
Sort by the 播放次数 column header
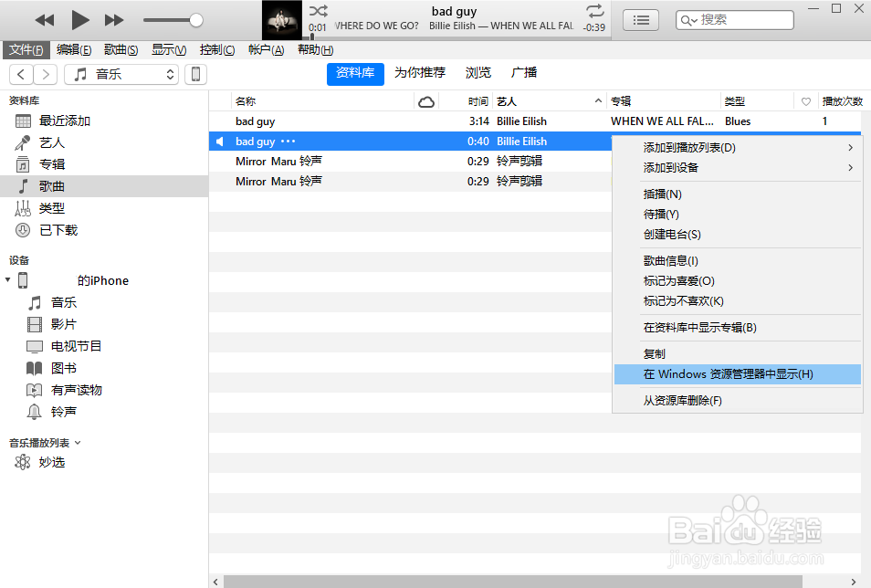tap(842, 101)
